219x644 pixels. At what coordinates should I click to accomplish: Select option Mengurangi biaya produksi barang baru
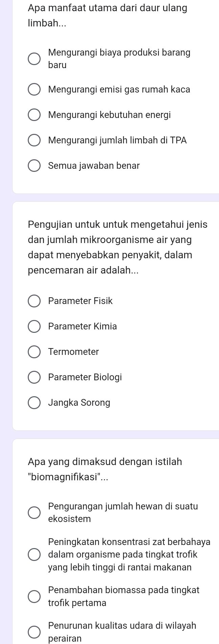click(x=34, y=59)
